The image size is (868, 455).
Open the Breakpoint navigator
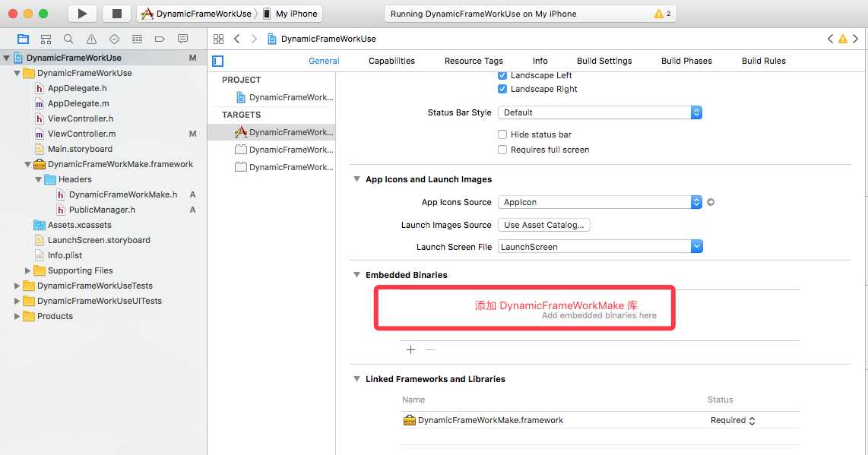click(160, 39)
